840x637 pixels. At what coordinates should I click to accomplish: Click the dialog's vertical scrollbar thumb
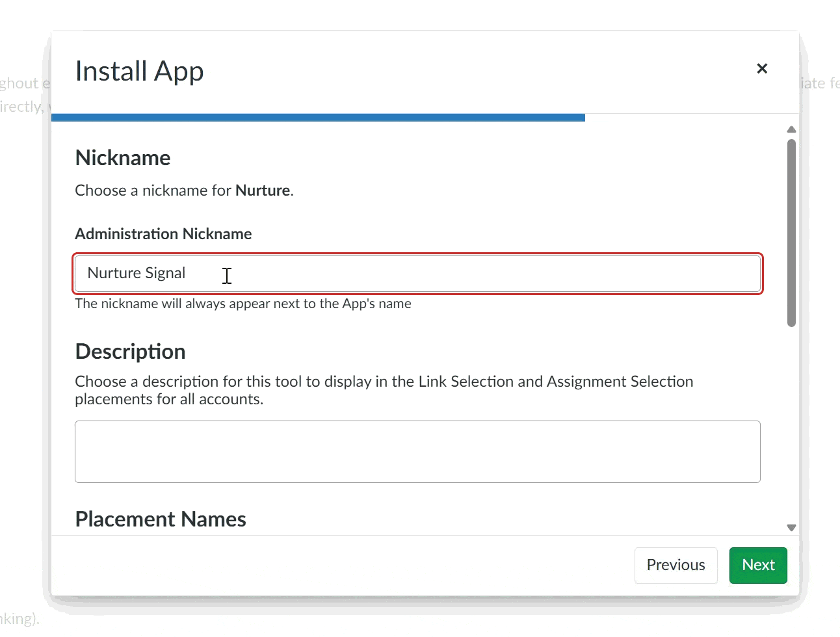[791, 233]
